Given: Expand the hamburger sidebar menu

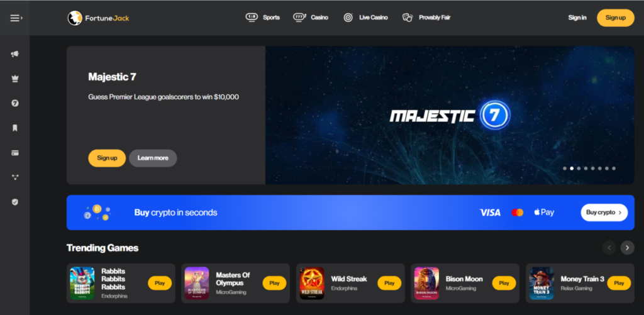Looking at the screenshot, I should [x=16, y=18].
